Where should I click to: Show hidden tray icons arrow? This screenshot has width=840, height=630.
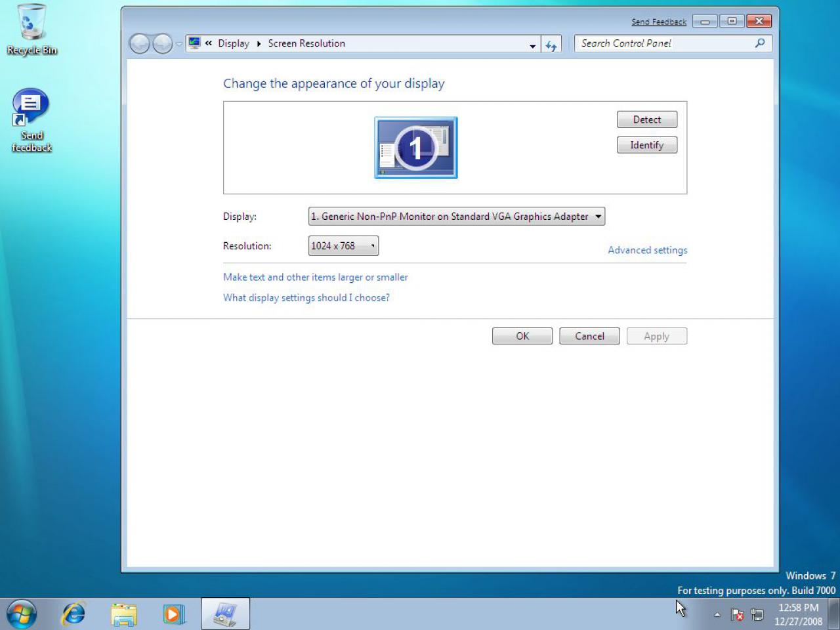point(717,615)
